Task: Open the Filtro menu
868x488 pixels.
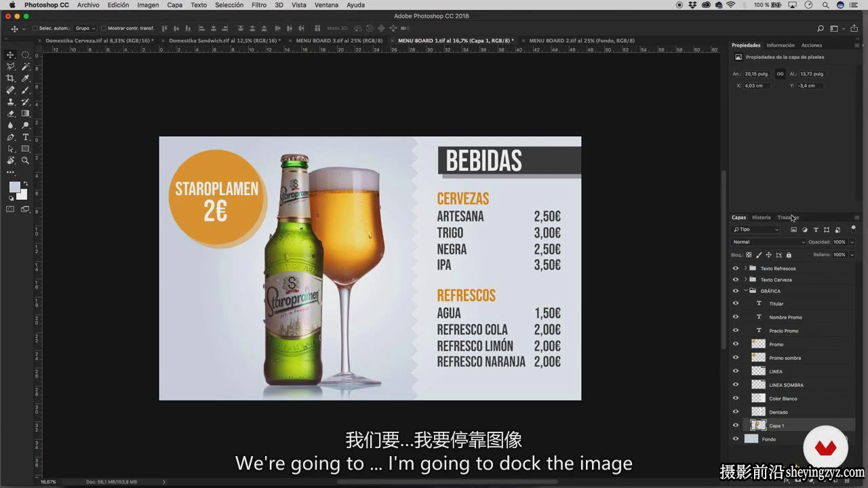Action: tap(259, 5)
